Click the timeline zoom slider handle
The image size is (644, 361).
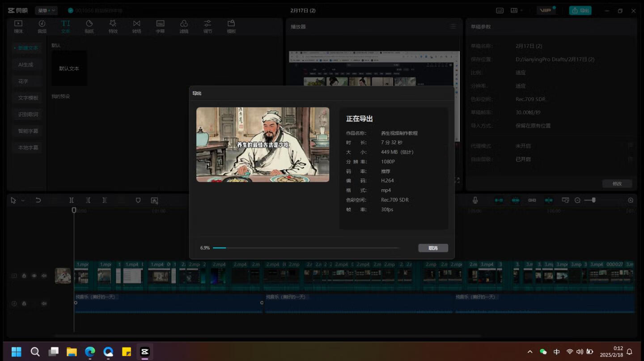point(593,200)
